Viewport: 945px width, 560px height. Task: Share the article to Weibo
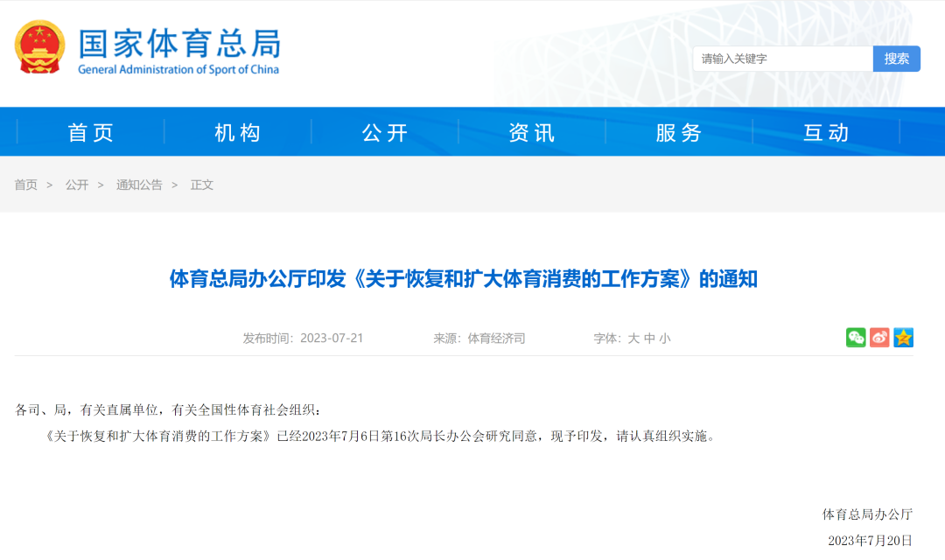click(881, 337)
